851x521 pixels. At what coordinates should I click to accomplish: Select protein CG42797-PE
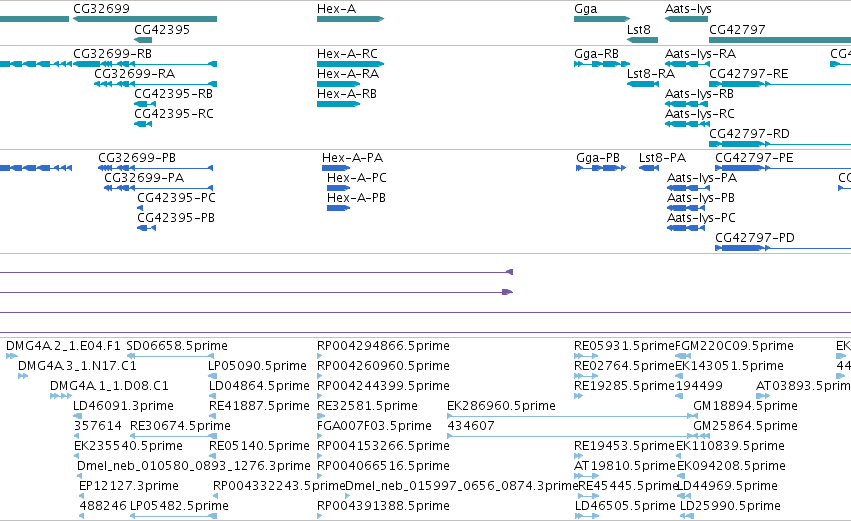pyautogui.click(x=754, y=158)
